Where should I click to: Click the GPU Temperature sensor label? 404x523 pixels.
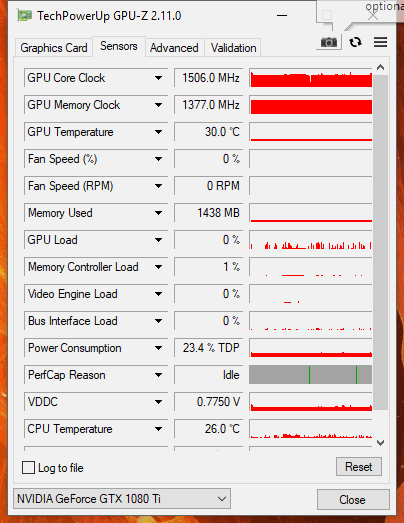70,132
